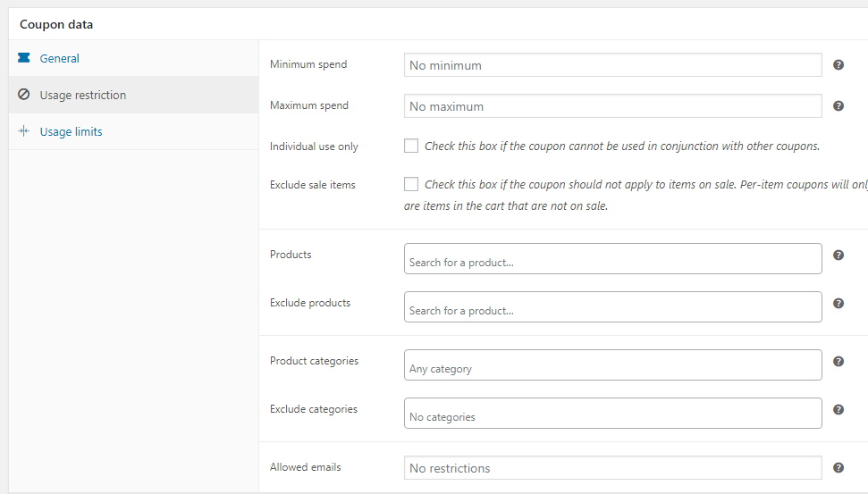This screenshot has width=868, height=494.
Task: Focus the Minimum spend input field
Action: point(613,64)
